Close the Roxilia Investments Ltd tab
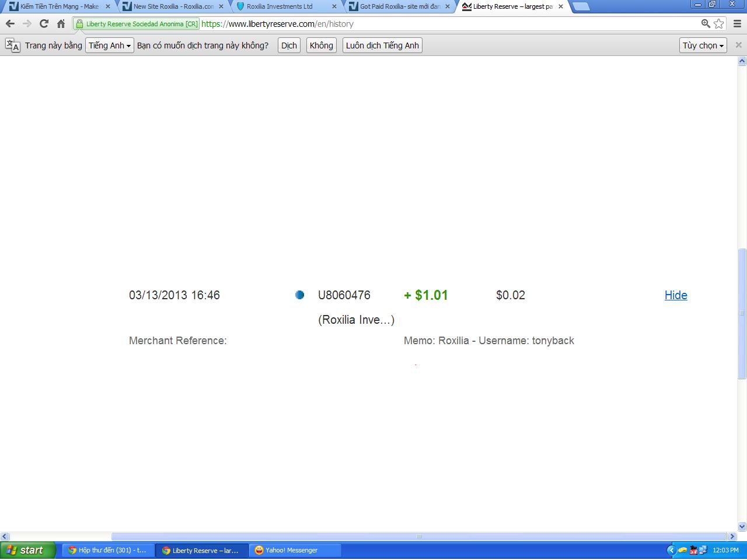Image resolution: width=747 pixels, height=560 pixels. click(334, 6)
